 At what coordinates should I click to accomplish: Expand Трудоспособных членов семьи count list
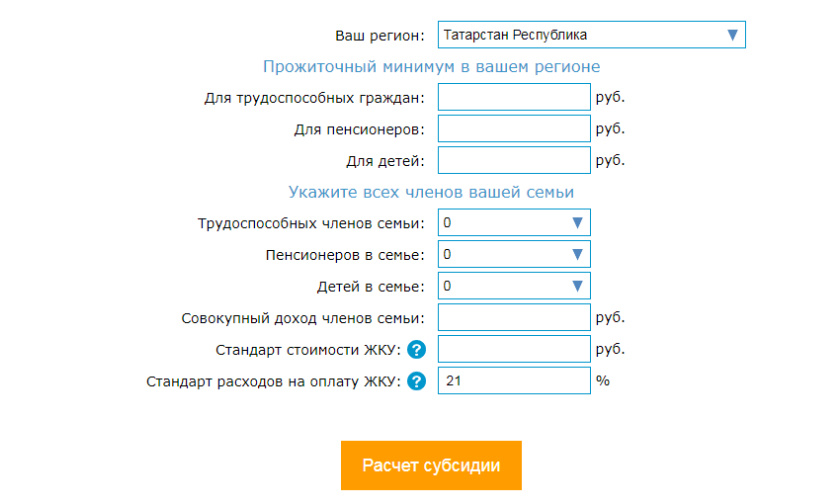tap(514, 223)
